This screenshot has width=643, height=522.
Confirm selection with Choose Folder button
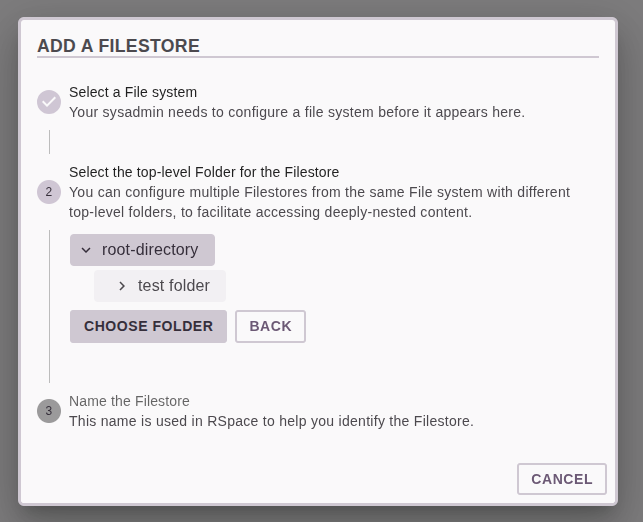(x=148, y=326)
